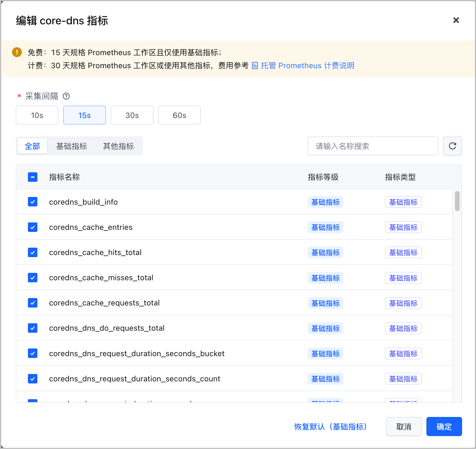Click the coredns_build_info metric name
The width and height of the screenshot is (476, 449).
(83, 202)
